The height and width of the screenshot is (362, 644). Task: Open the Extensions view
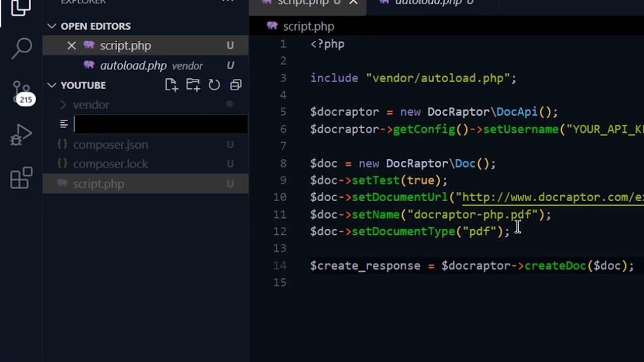coord(22,177)
